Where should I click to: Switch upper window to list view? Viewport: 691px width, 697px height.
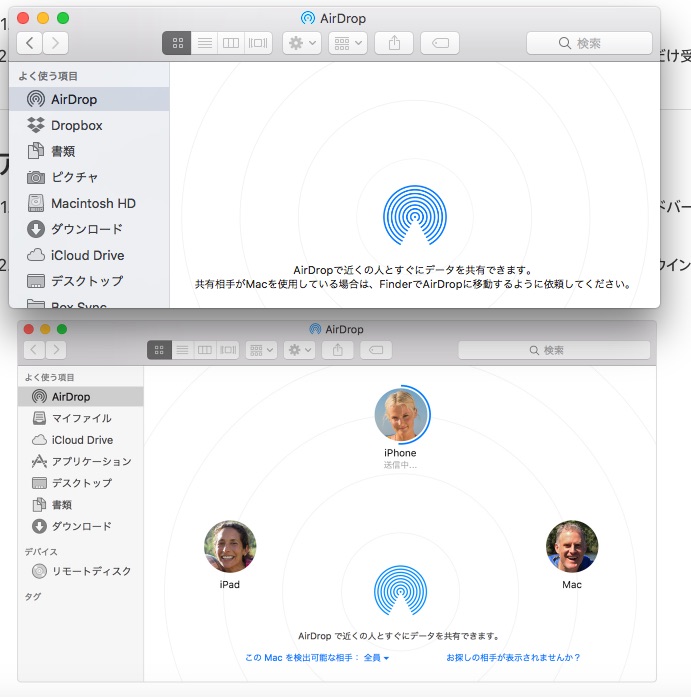[204, 43]
